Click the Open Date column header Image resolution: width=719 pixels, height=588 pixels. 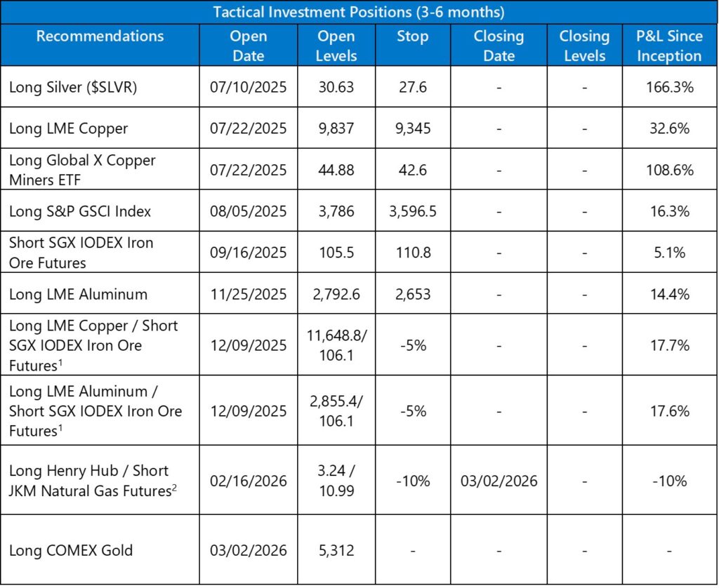pyautogui.click(x=248, y=46)
